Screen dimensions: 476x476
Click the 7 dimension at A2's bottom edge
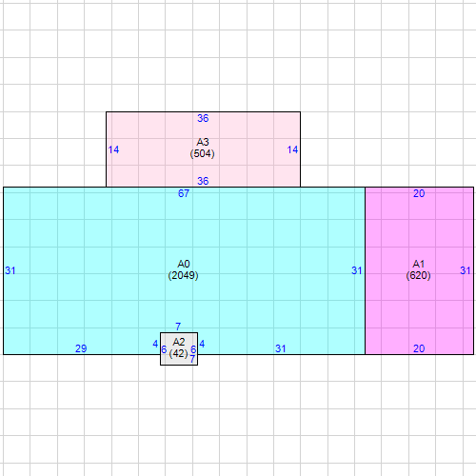coord(192,359)
